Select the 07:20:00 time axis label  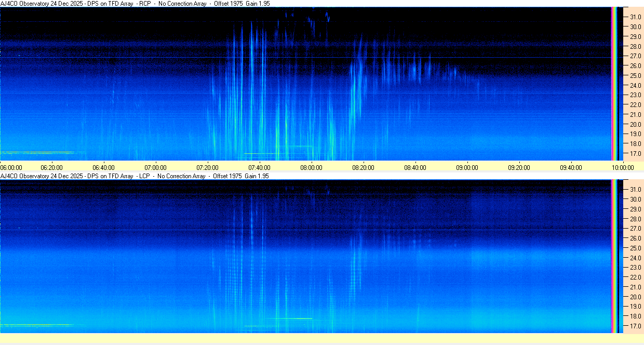tap(207, 167)
